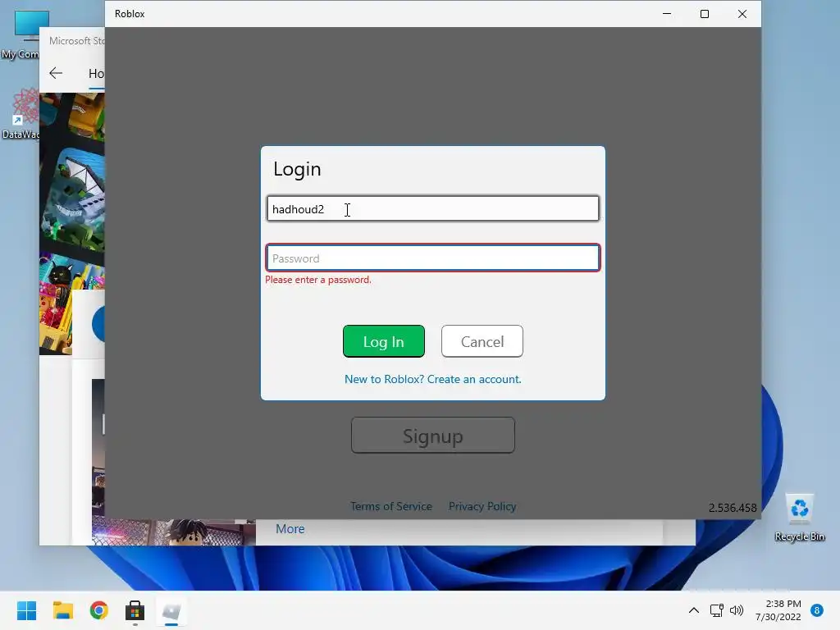Close the Roblox window

[x=742, y=14]
